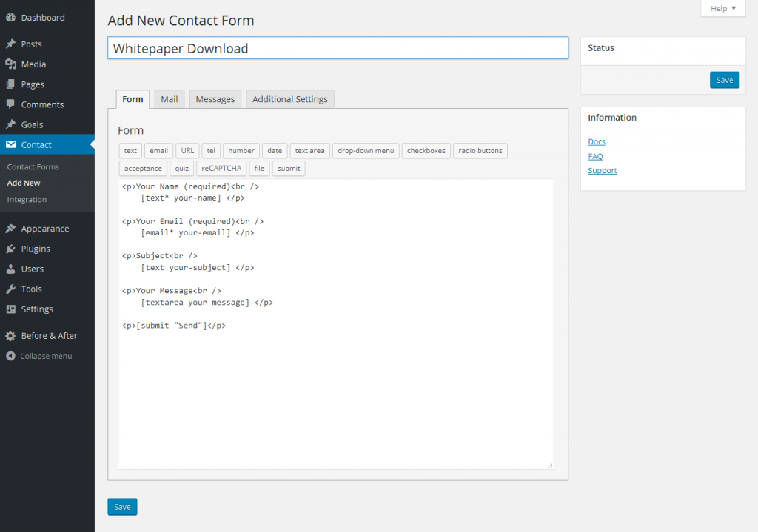The height and width of the screenshot is (532, 758).
Task: Go to Integration submenu item
Action: click(27, 199)
